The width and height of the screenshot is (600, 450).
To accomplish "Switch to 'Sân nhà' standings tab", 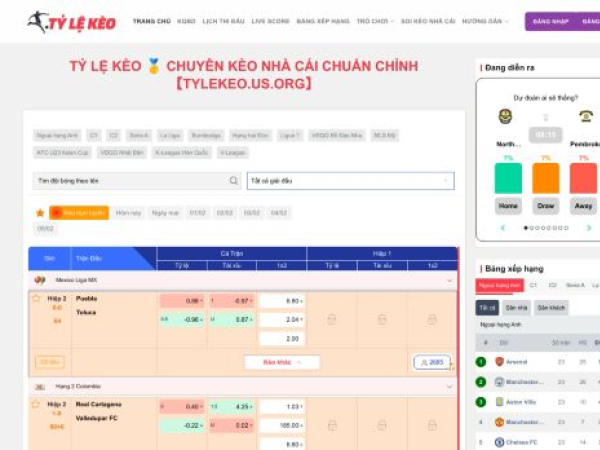I will 517,308.
